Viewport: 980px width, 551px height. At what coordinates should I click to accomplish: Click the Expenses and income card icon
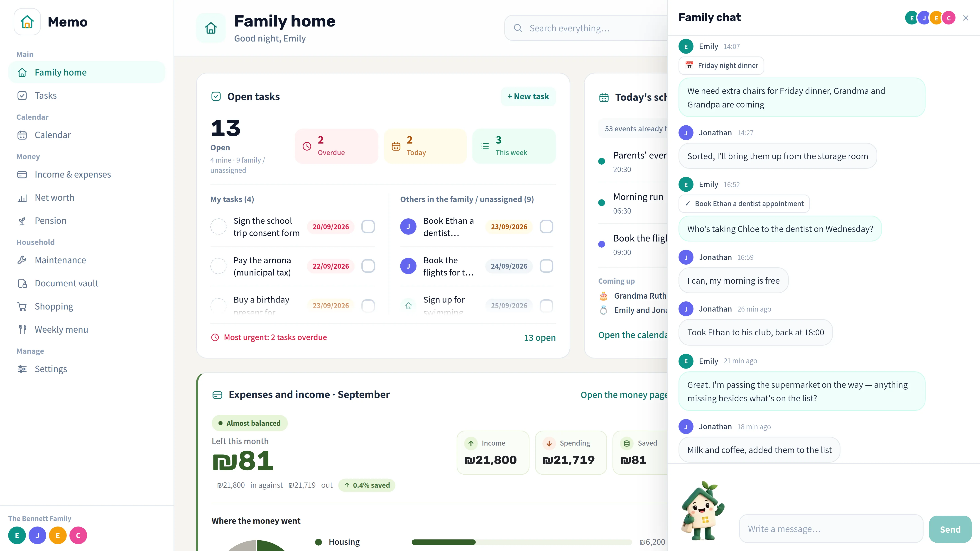tap(217, 395)
